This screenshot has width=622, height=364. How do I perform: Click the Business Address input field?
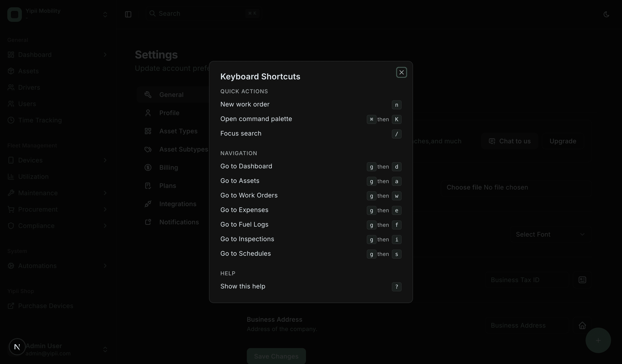[527, 325]
